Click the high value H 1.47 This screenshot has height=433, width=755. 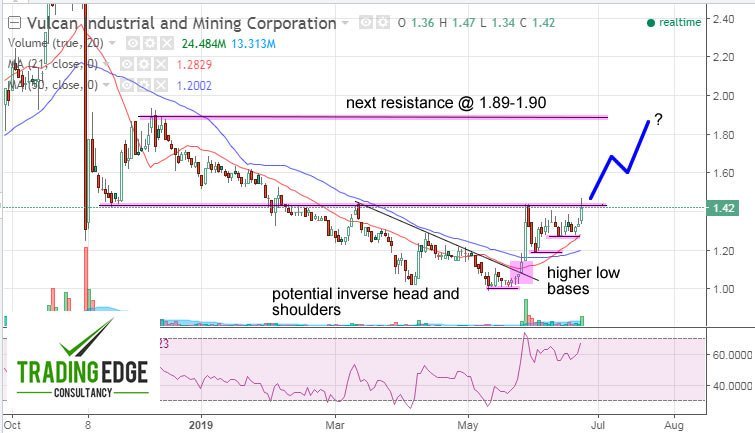pos(457,23)
